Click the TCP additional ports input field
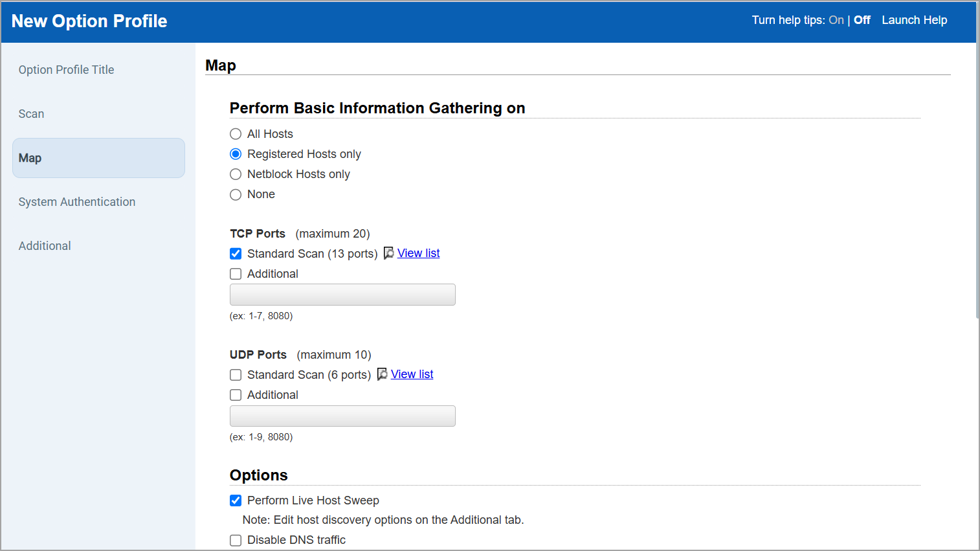Screen dimensions: 980x551 pyautogui.click(x=342, y=294)
